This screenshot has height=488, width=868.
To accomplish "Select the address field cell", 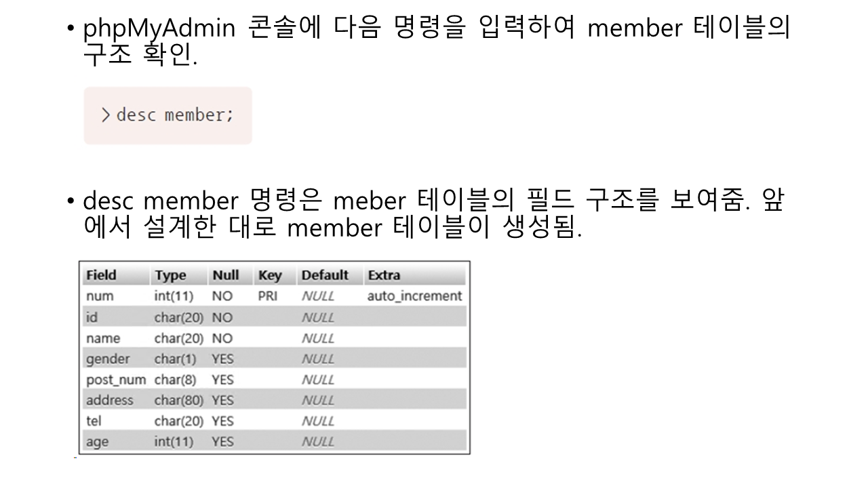I will tap(110, 400).
